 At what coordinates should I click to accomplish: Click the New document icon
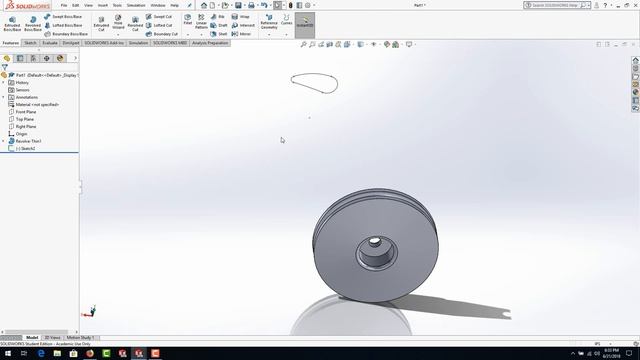tap(212, 5)
